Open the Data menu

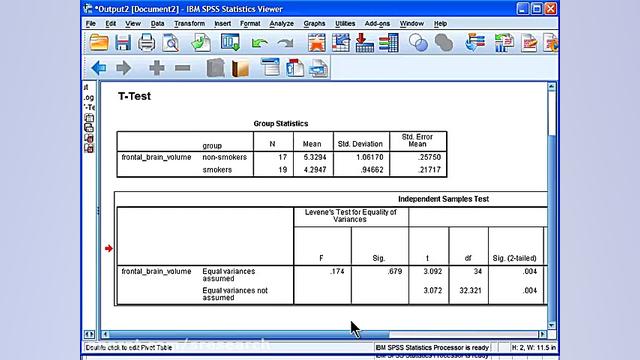157,24
